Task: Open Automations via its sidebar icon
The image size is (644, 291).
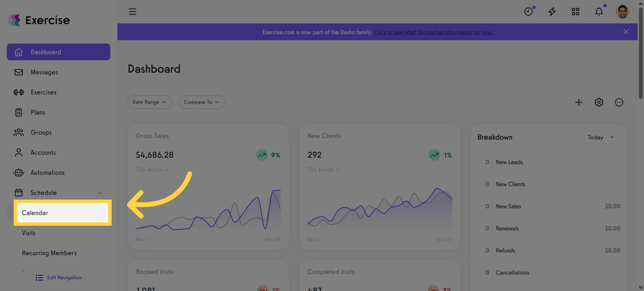Action: 18,172
